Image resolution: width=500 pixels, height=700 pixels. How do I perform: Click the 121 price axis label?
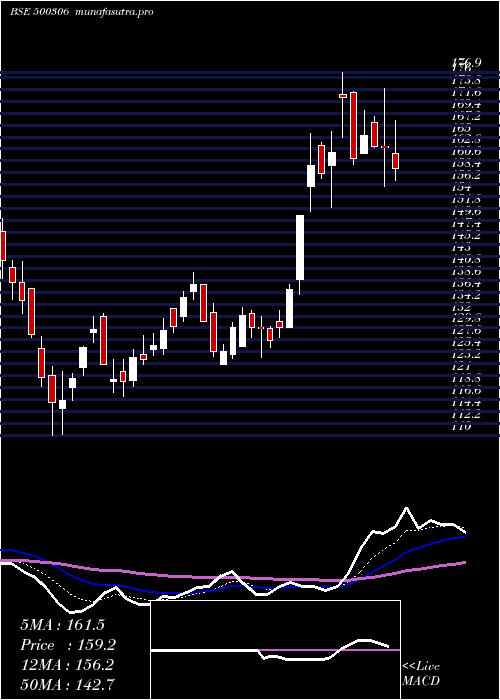pyautogui.click(x=462, y=367)
